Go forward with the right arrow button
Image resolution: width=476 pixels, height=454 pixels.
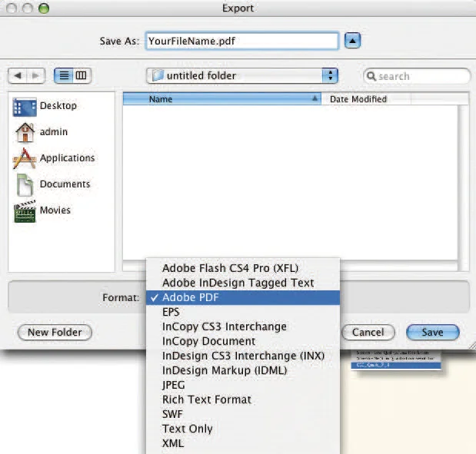[x=36, y=75]
